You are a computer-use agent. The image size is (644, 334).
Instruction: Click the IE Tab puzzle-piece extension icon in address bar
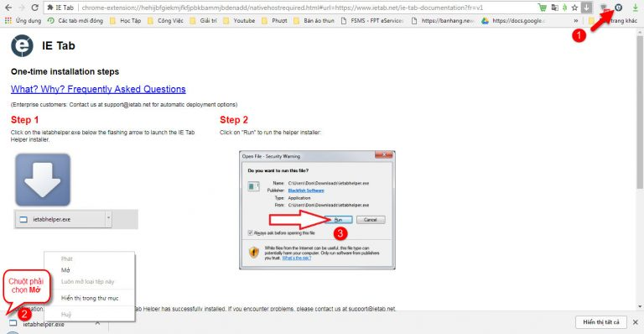[50, 8]
